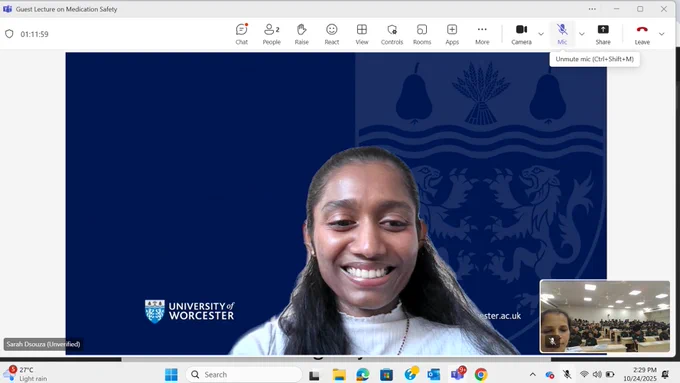Change the meeting View layout

(362, 34)
